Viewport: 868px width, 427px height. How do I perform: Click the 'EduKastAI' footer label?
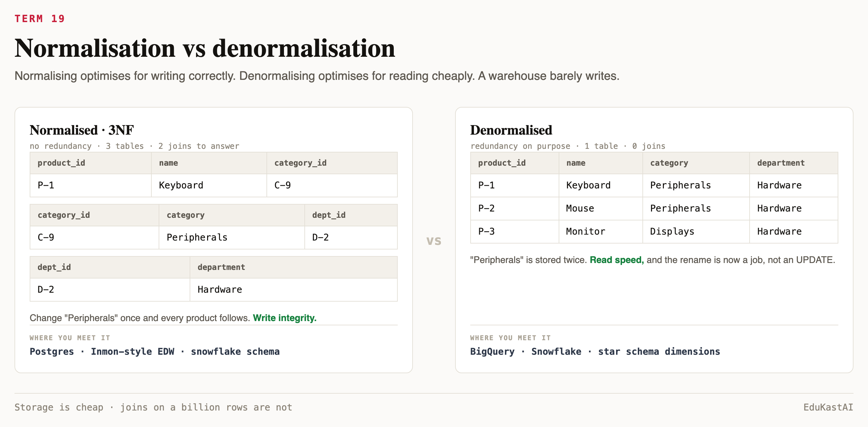828,407
